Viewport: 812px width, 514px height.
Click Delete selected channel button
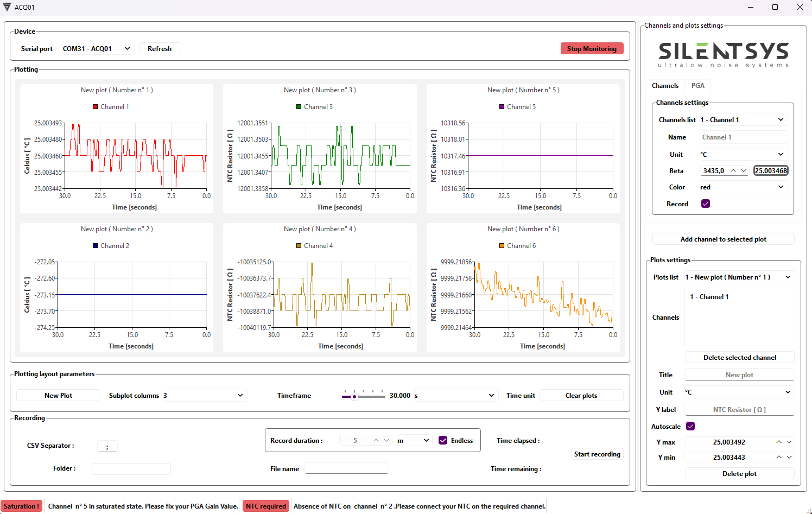click(739, 357)
